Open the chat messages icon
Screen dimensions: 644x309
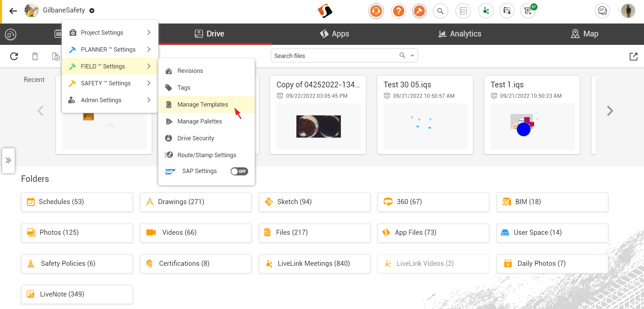click(602, 11)
